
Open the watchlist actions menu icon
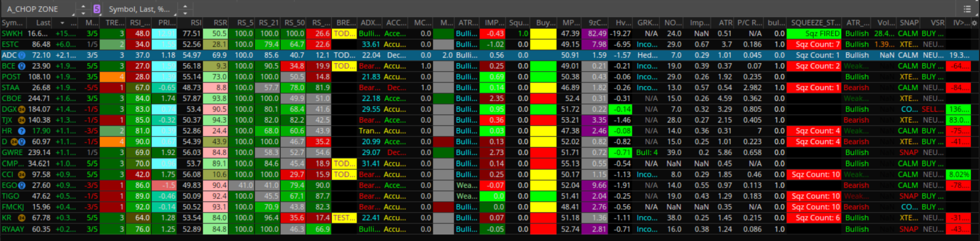click(967, 9)
